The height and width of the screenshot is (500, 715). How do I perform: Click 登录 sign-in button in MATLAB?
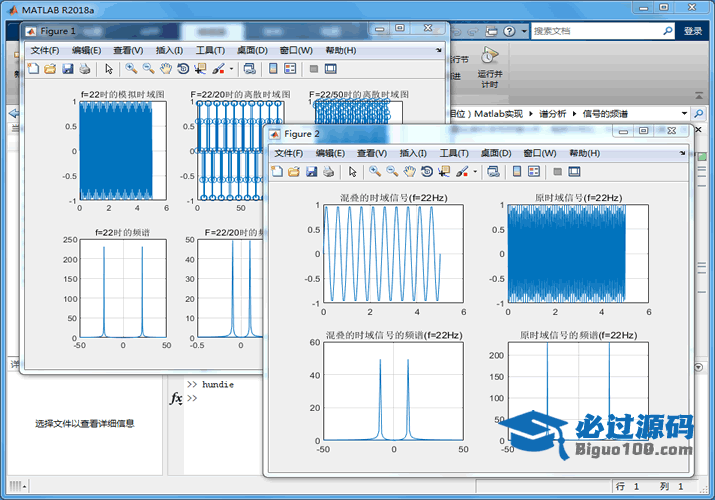point(693,31)
